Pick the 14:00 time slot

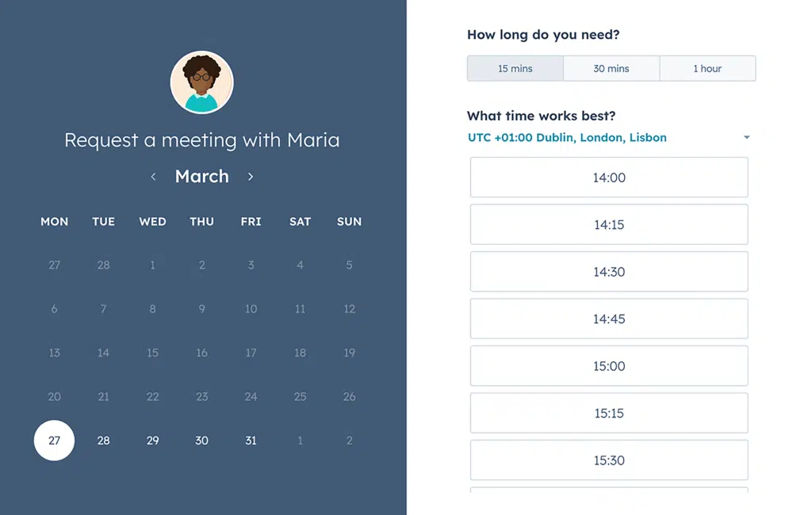click(609, 177)
